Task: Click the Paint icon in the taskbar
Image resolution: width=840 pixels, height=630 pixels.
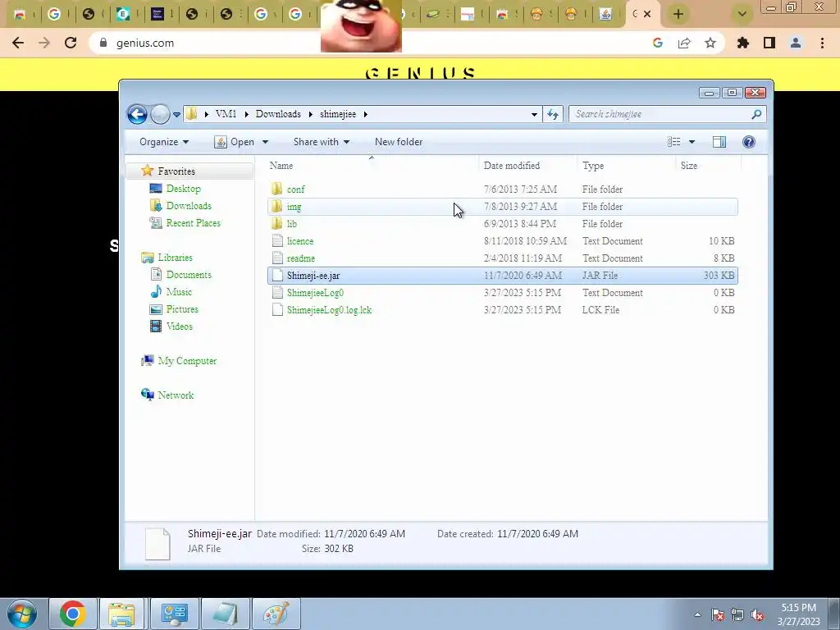Action: [276, 614]
